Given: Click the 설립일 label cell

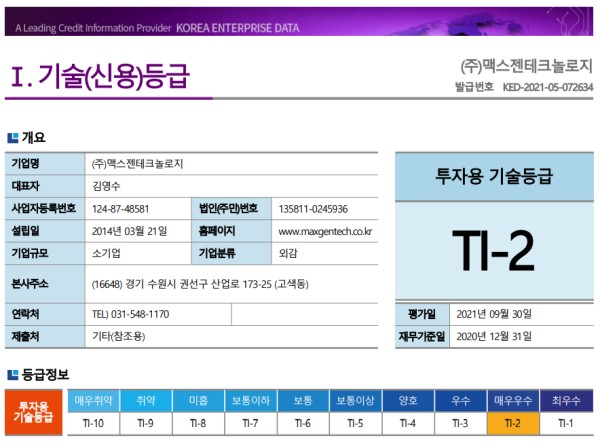Looking at the screenshot, I should tap(45, 231).
